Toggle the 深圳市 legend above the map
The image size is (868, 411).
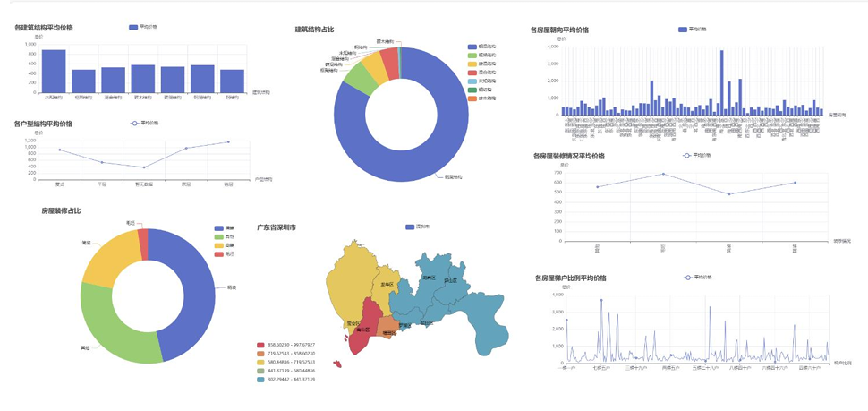coord(418,227)
